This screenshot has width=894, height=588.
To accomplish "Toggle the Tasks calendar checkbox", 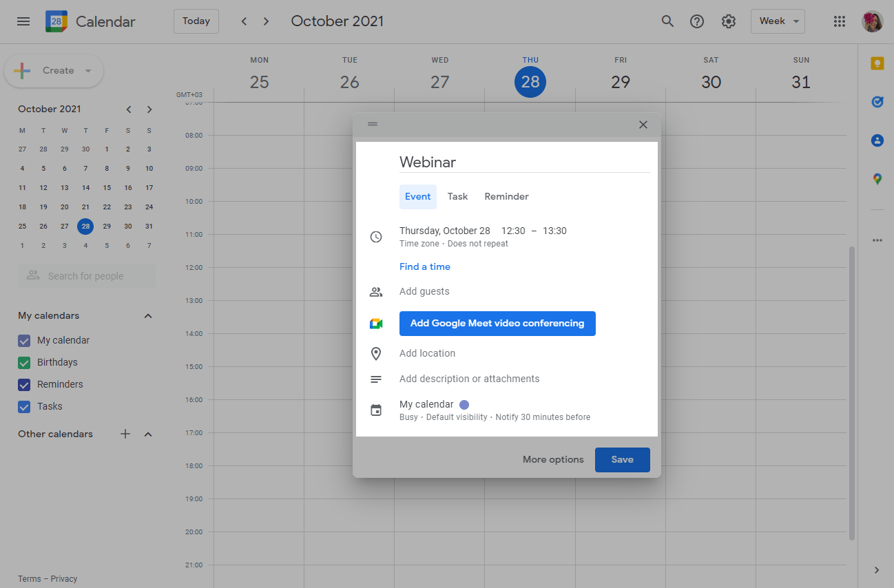I will pyautogui.click(x=24, y=406).
